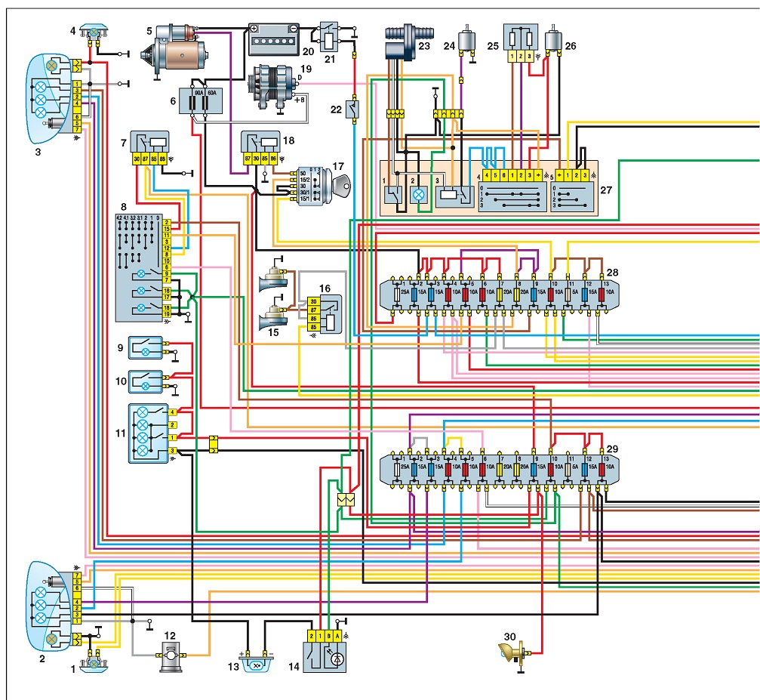Click the two-pin yellow connector near unit 11
Viewport: 760px width, 700px height.
pos(214,444)
